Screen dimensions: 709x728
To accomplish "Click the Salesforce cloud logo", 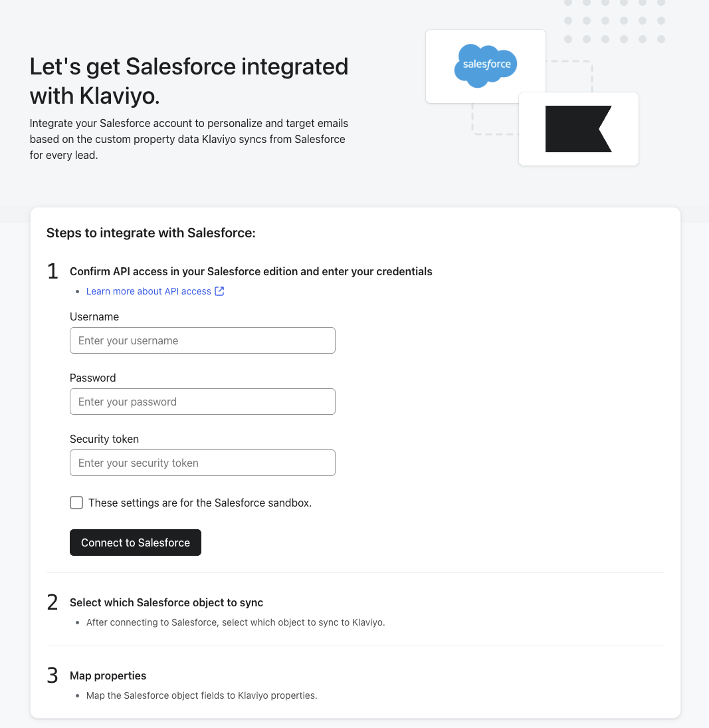I will 486,65.
